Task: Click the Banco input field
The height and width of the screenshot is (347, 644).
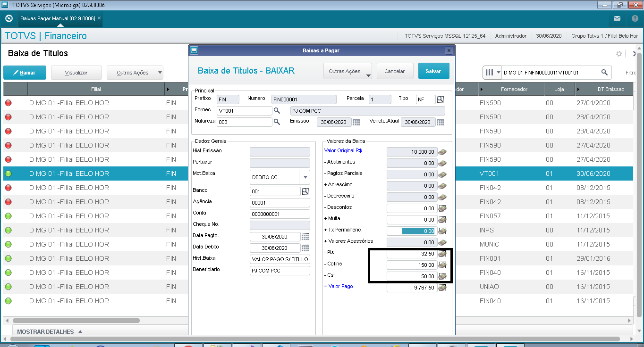Action: [x=275, y=191]
